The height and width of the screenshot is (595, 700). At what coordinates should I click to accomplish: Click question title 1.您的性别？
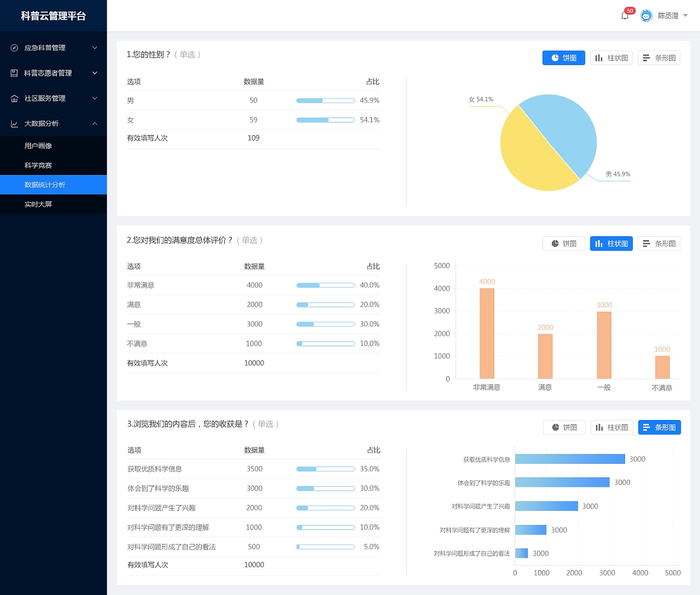149,55
